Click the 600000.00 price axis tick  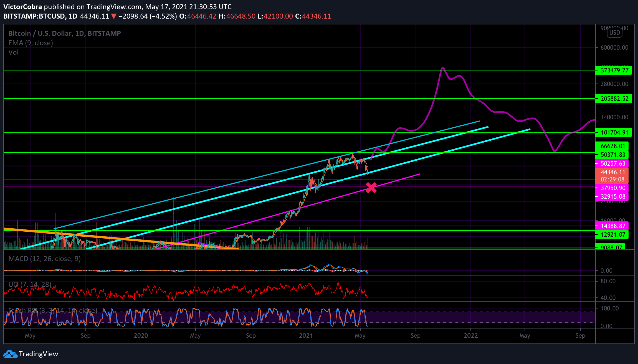pos(614,47)
